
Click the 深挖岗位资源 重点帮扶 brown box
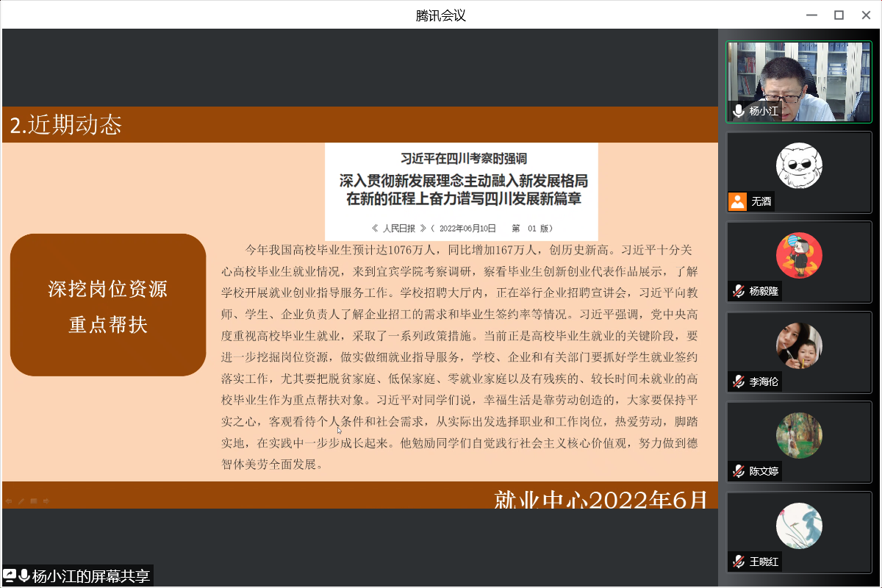(x=108, y=305)
